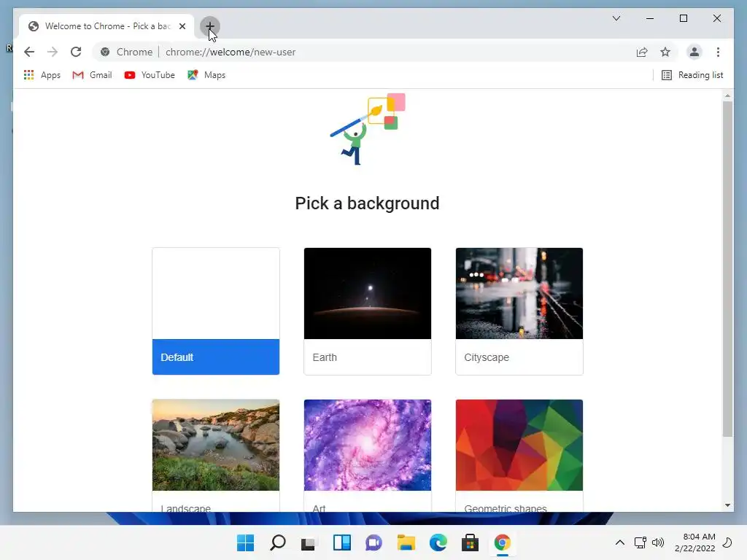This screenshot has width=747, height=560.
Task: Open a new tab with plus button
Action: (x=209, y=26)
